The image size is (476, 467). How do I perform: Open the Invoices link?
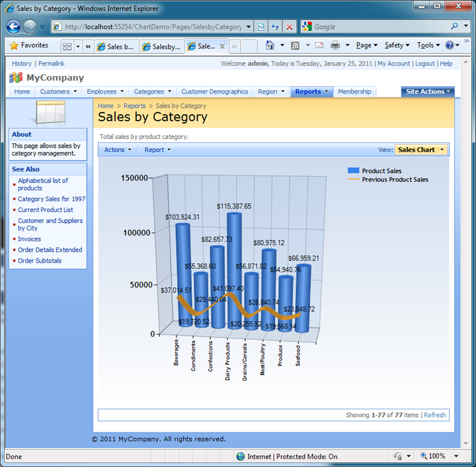tap(29, 239)
